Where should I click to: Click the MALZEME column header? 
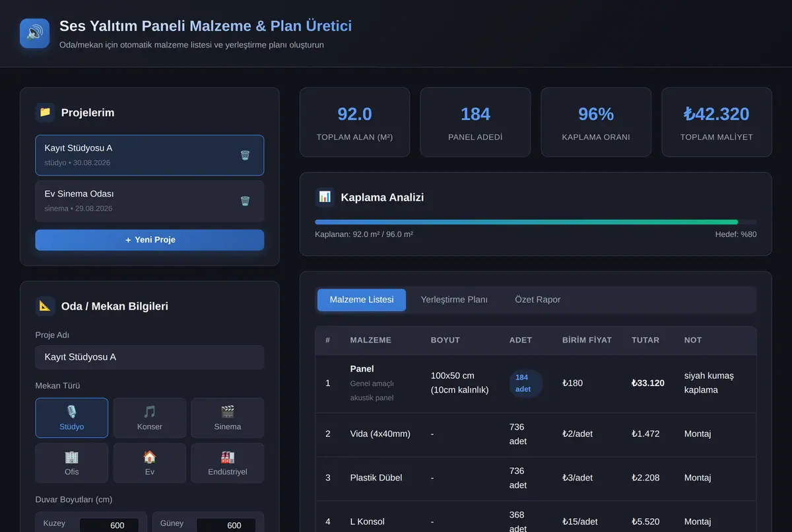pyautogui.click(x=371, y=340)
